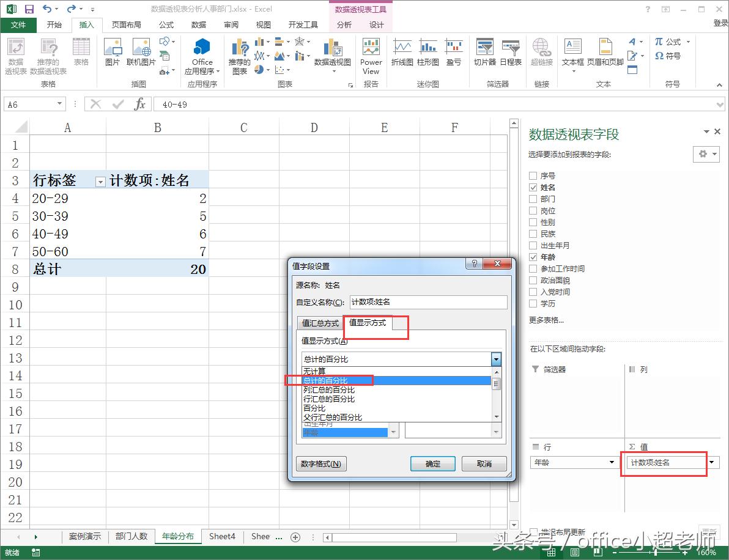This screenshot has height=560, width=729.
Task: Open the Name Box dropdown arrow
Action: tap(59, 105)
